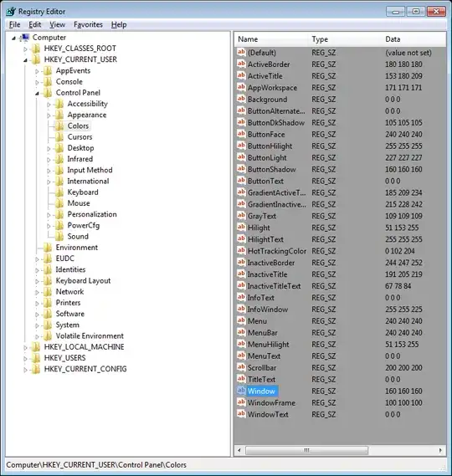The width and height of the screenshot is (452, 476).
Task: Click the string icon beside Background
Action: (241, 99)
